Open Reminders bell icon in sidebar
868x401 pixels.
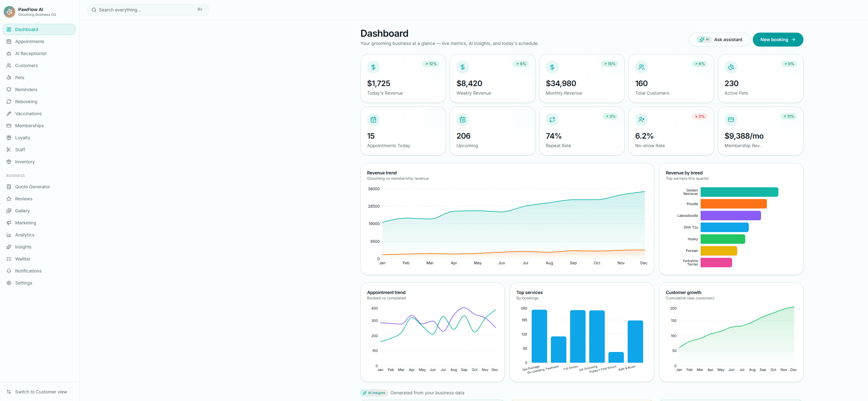(x=9, y=90)
